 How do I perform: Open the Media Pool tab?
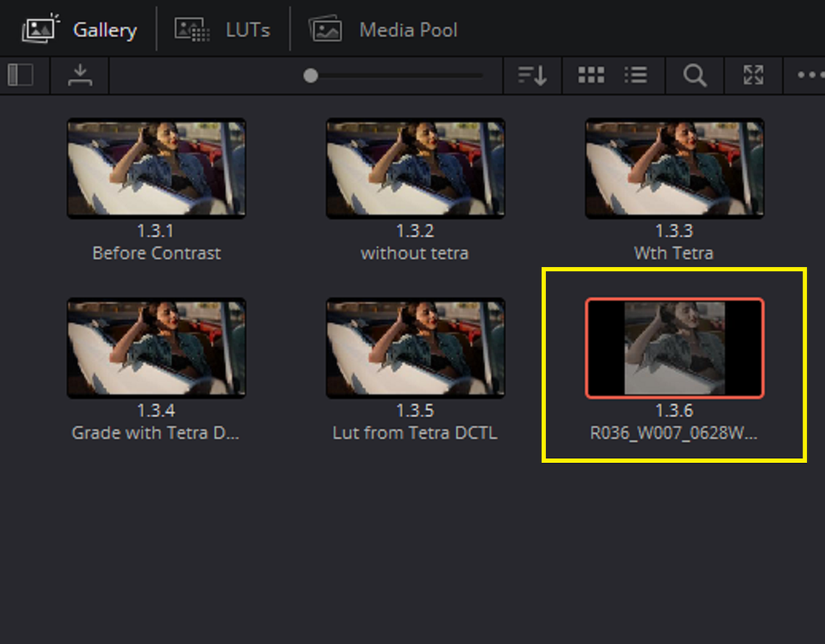pos(384,30)
